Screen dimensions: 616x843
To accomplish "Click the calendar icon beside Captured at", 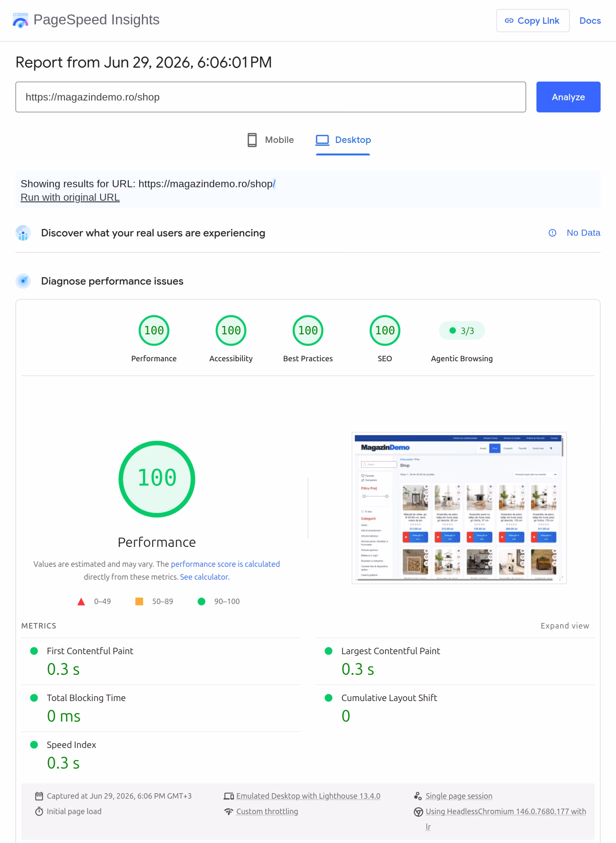I will point(39,796).
